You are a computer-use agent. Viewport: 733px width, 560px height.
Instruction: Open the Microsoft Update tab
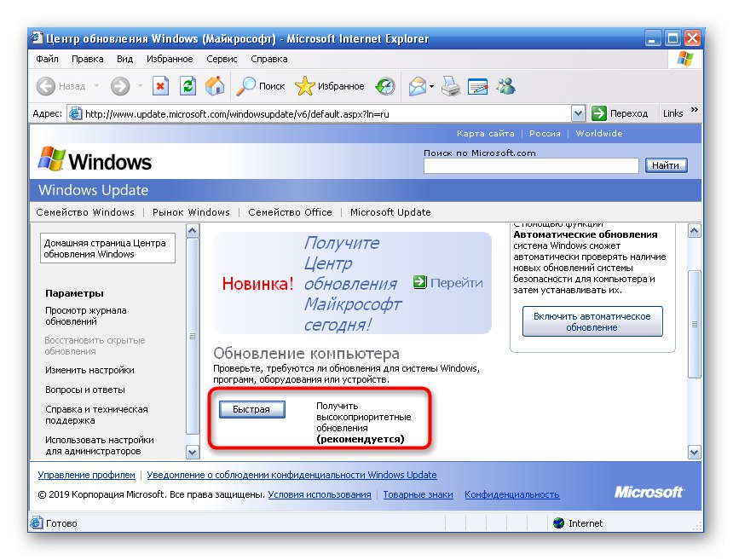[390, 212]
